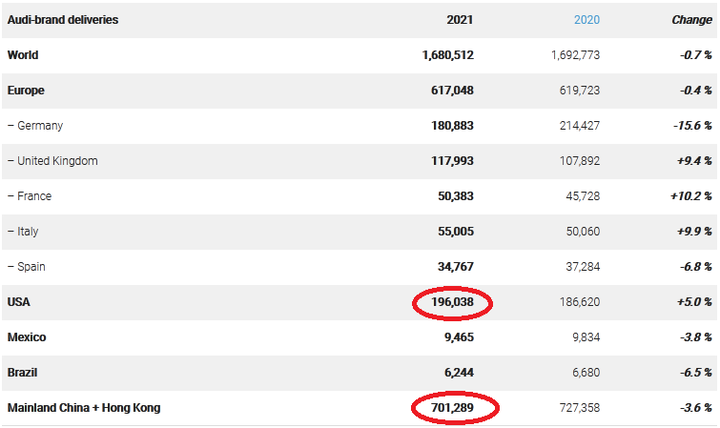The height and width of the screenshot is (428, 720).
Task: Click the Europe row label
Action: pos(26,90)
